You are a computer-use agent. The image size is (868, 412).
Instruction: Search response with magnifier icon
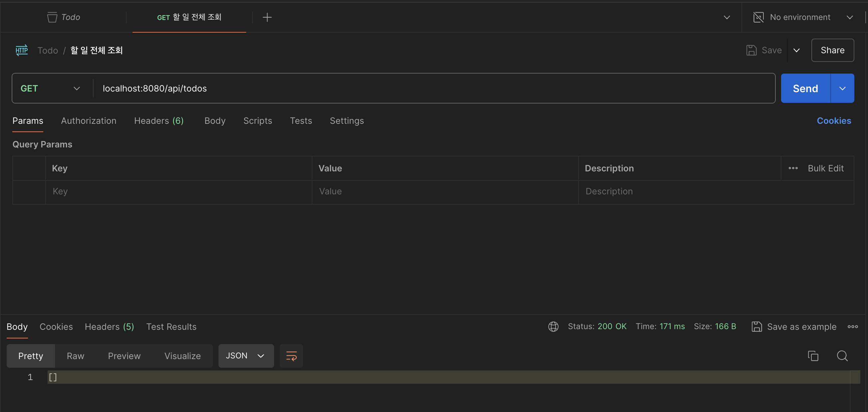[842, 356]
